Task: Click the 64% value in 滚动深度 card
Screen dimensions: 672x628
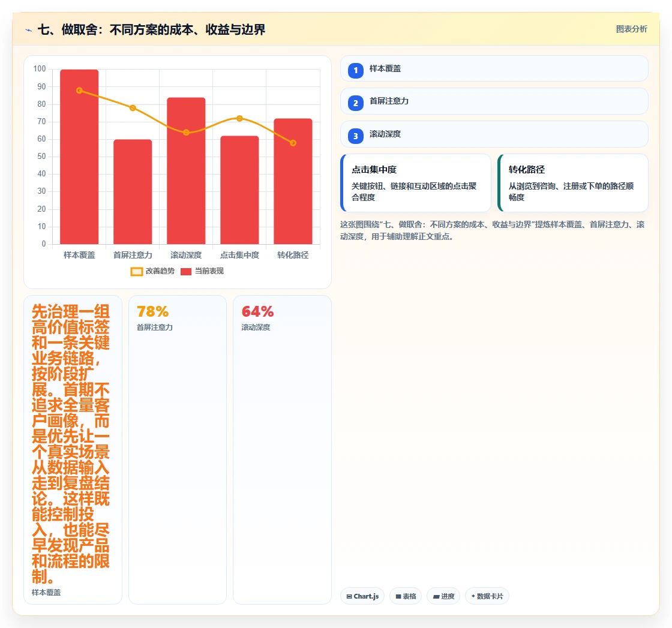Action: 257,311
